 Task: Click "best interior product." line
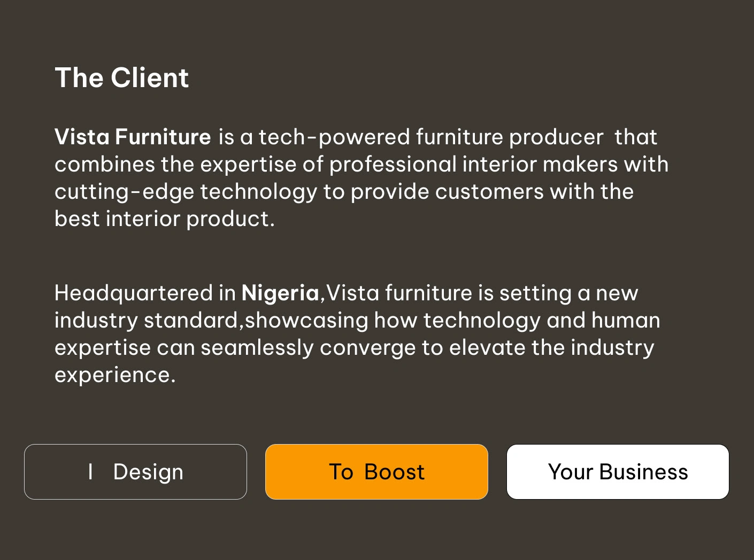(165, 219)
